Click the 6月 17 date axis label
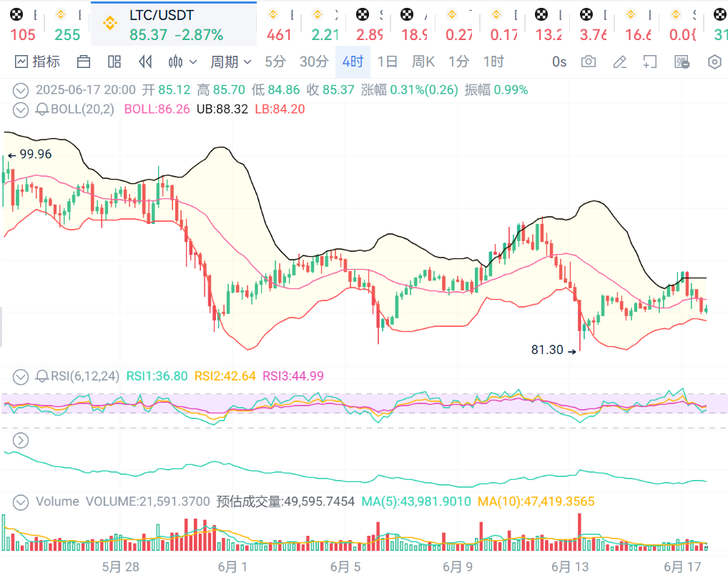 682,567
